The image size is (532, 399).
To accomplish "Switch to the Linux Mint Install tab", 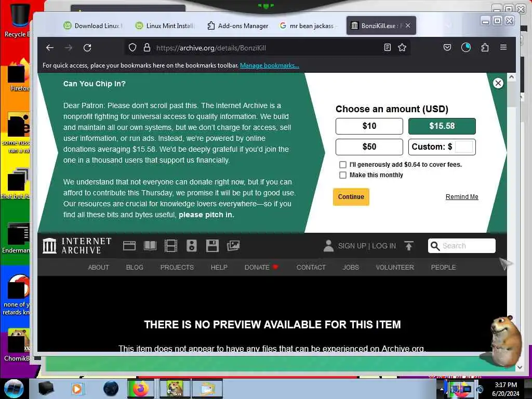I will pos(165,26).
